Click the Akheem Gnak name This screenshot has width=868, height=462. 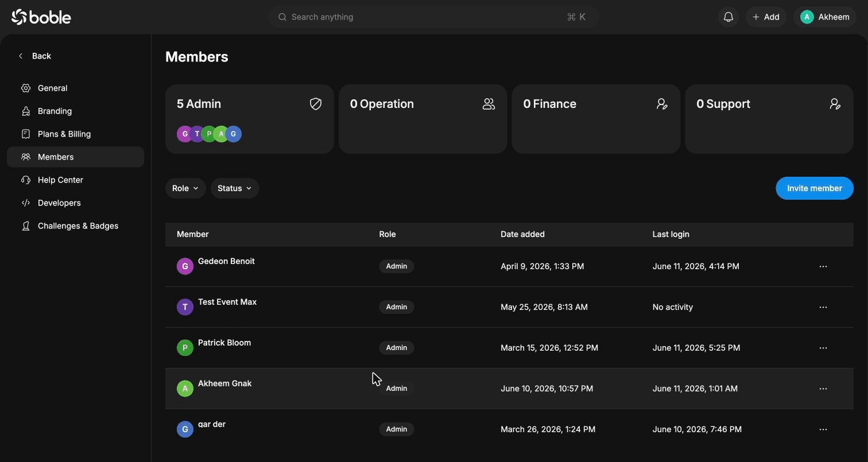pyautogui.click(x=225, y=383)
